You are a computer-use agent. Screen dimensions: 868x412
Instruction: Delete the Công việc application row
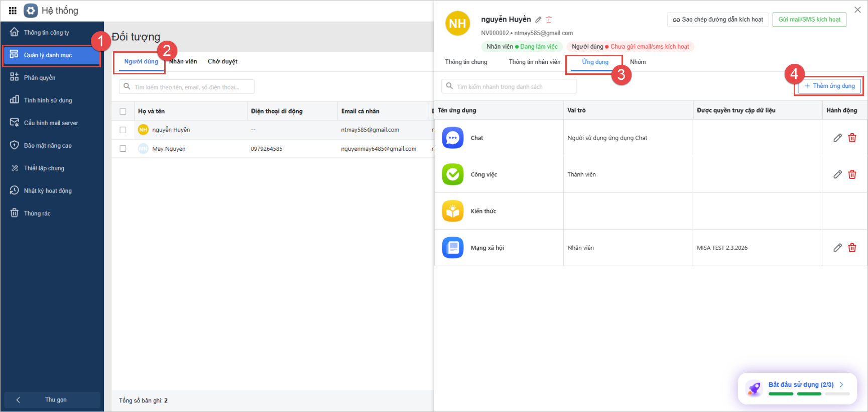[852, 174]
